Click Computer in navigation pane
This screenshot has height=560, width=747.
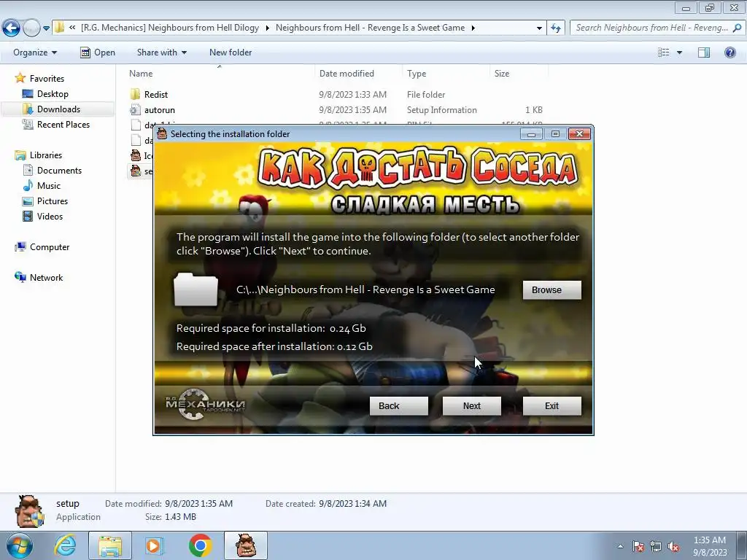(50, 247)
